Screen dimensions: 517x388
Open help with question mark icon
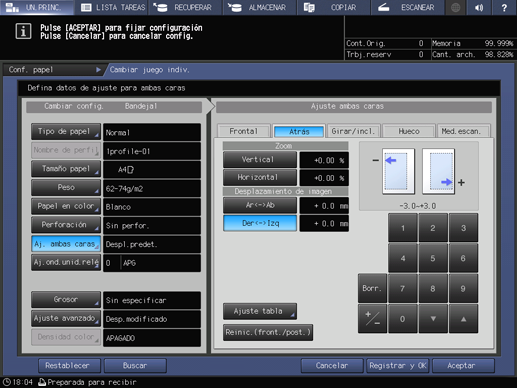504,7
